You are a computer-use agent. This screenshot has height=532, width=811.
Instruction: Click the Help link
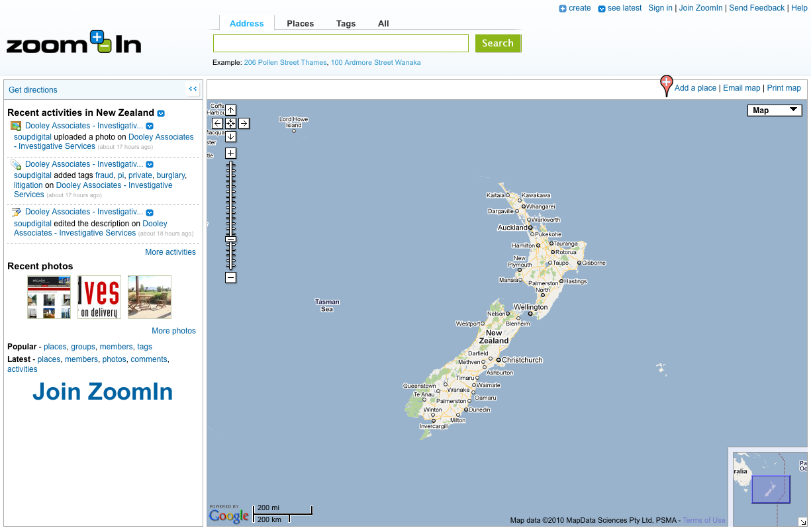point(799,8)
